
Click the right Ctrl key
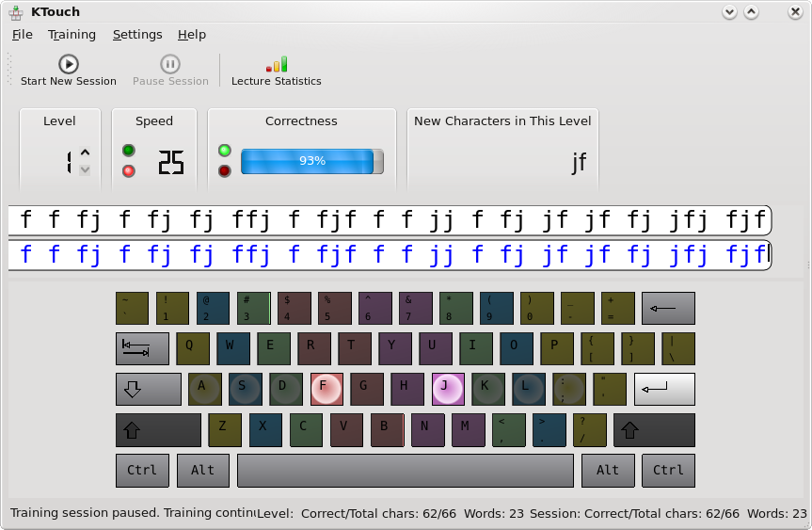(669, 471)
